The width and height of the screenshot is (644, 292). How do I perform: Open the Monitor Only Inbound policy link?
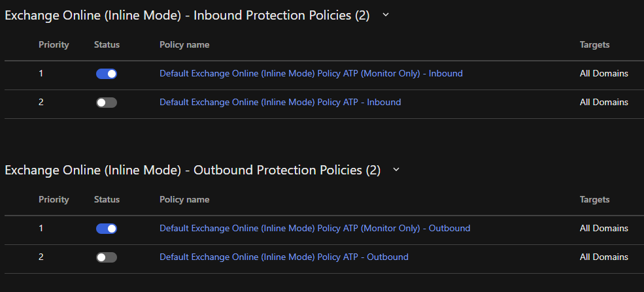[311, 74]
